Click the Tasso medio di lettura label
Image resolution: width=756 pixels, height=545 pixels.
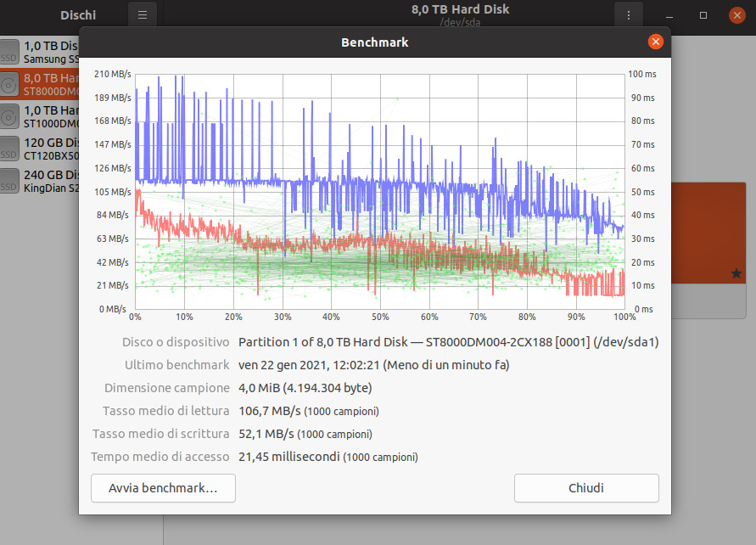click(165, 411)
